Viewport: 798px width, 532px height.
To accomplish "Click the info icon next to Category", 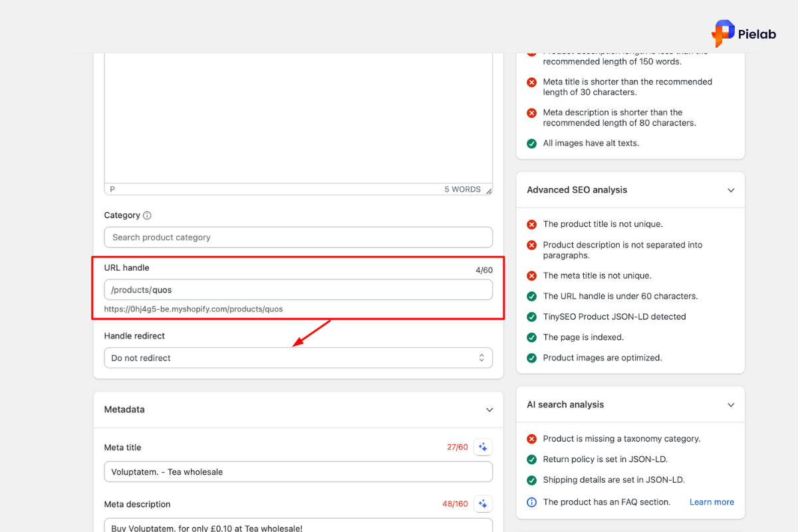I will click(147, 215).
